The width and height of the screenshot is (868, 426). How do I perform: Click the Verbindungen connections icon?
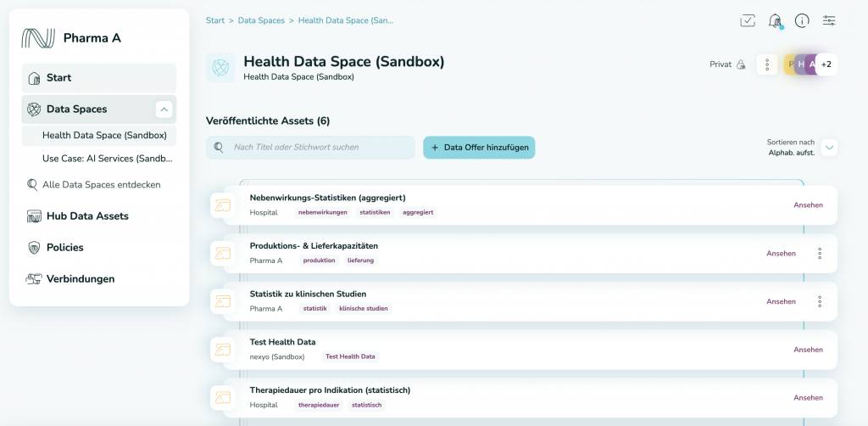coord(34,279)
